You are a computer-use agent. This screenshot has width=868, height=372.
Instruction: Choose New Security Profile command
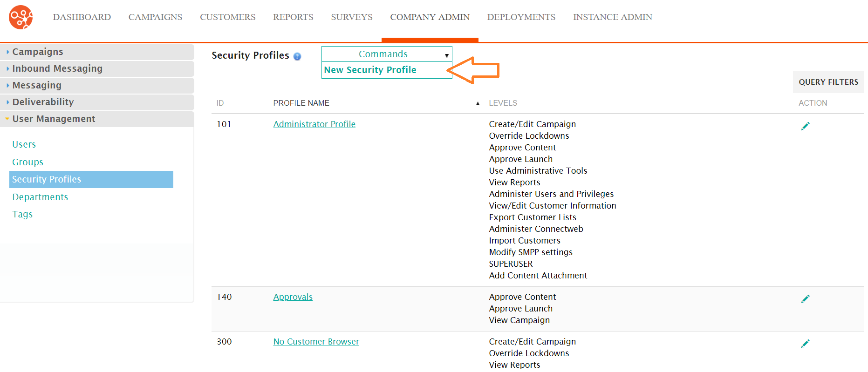(370, 70)
